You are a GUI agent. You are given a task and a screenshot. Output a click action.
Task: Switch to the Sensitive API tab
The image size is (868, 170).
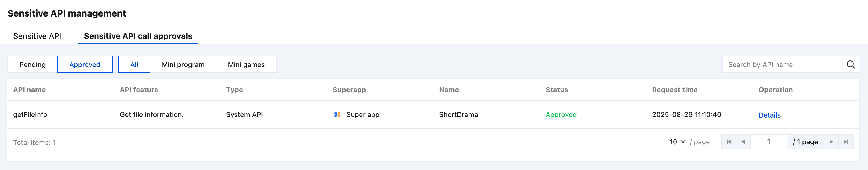(x=37, y=36)
